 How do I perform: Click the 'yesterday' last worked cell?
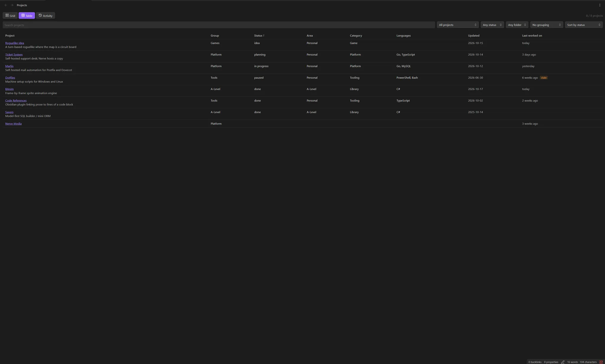528,66
